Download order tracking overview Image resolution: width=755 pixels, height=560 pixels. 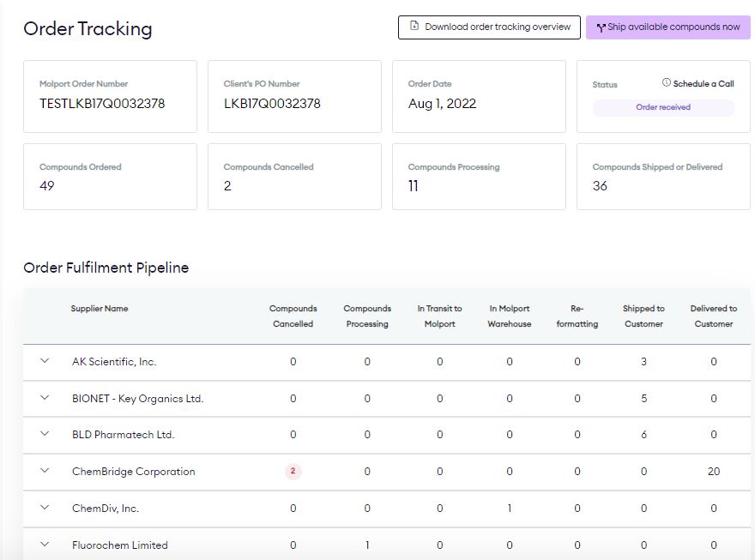[489, 27]
